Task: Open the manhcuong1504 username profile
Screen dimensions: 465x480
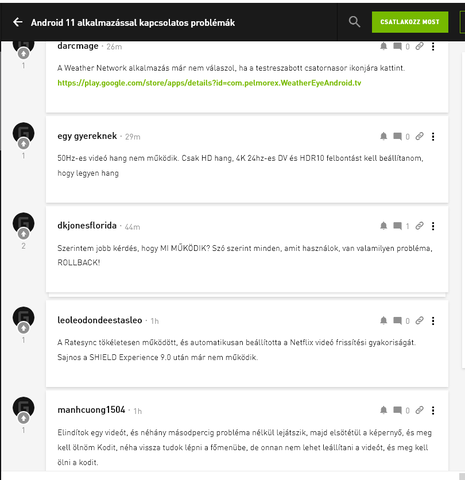Action: [91, 410]
